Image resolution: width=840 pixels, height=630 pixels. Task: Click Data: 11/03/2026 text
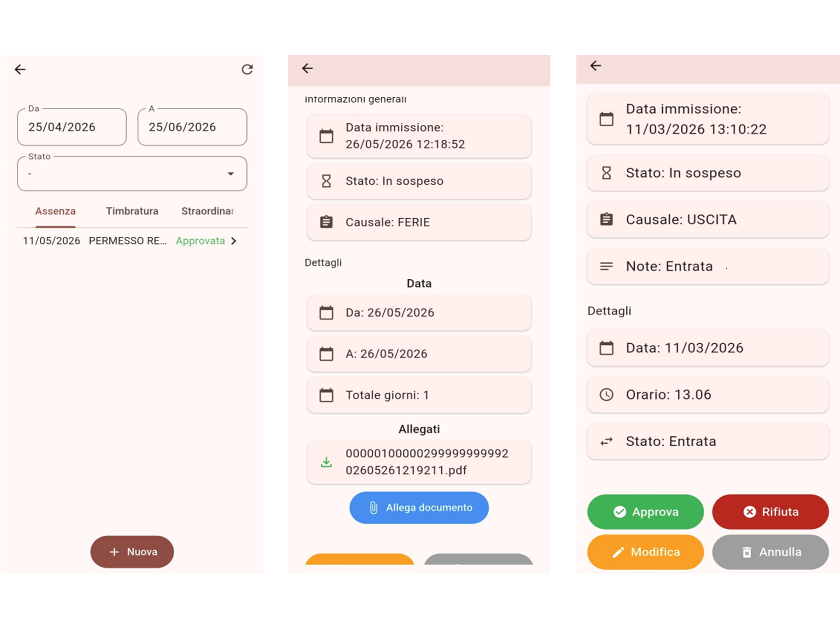685,348
